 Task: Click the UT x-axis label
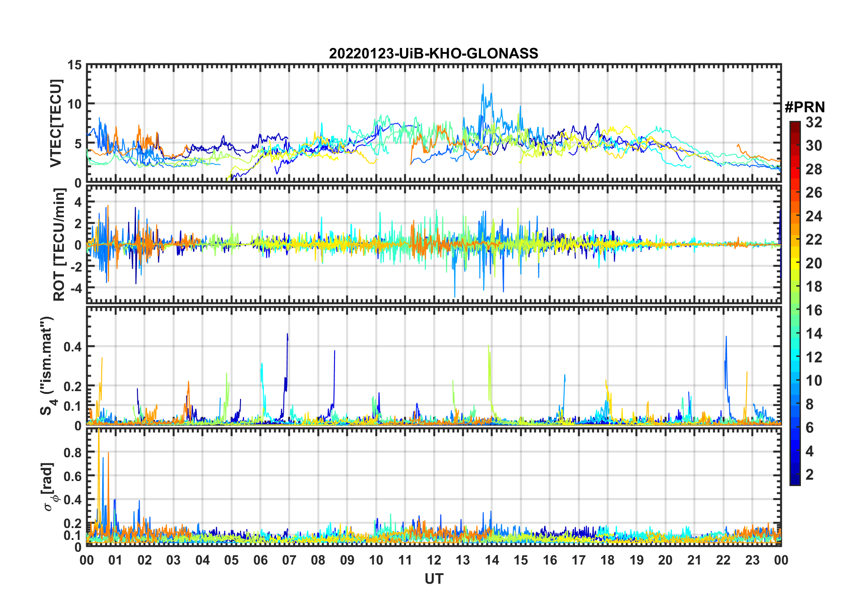click(434, 579)
